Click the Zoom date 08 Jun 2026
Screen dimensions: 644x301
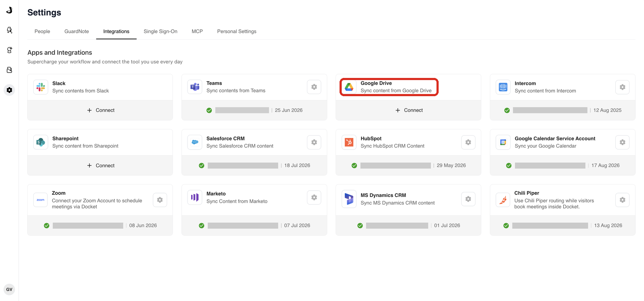pos(143,225)
